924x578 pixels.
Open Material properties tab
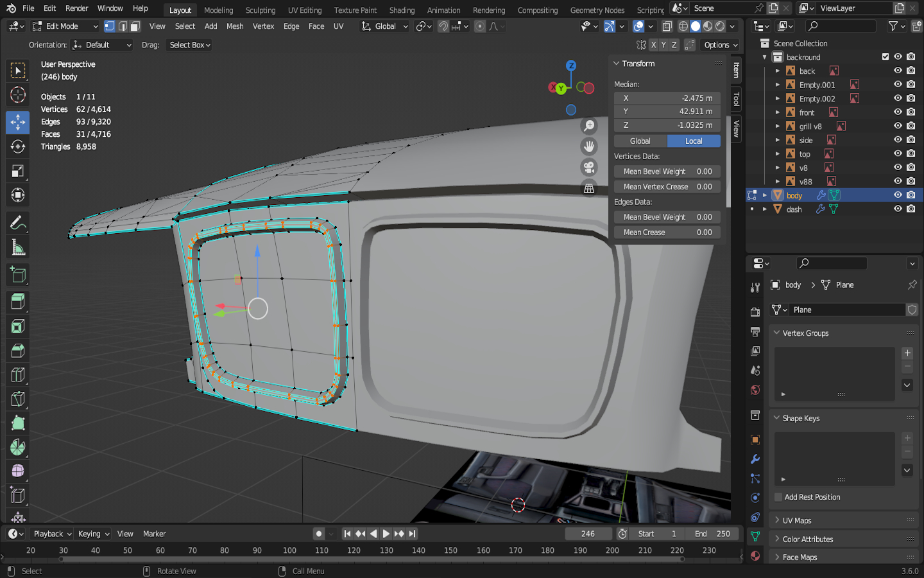(x=755, y=556)
